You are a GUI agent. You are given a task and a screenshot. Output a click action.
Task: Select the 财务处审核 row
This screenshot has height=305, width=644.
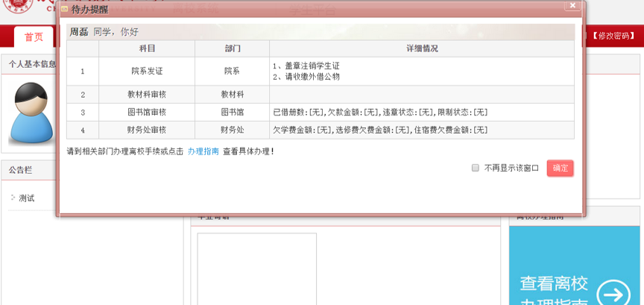[x=321, y=131]
